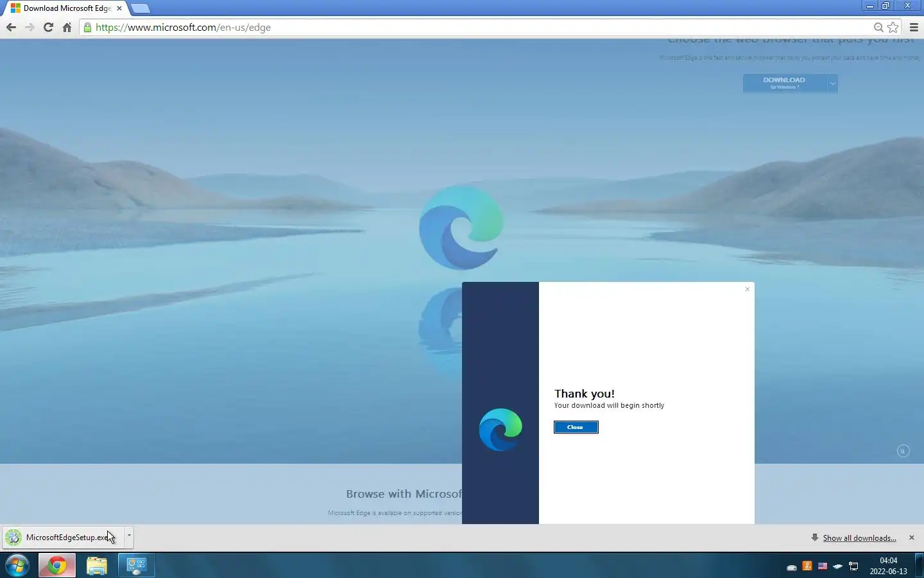924x578 pixels.
Task: Open the Windows Start menu
Action: click(17, 566)
